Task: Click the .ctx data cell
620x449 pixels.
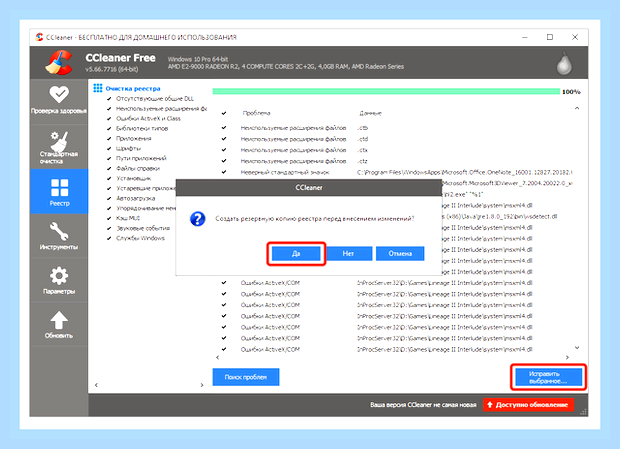Action: pos(362,150)
